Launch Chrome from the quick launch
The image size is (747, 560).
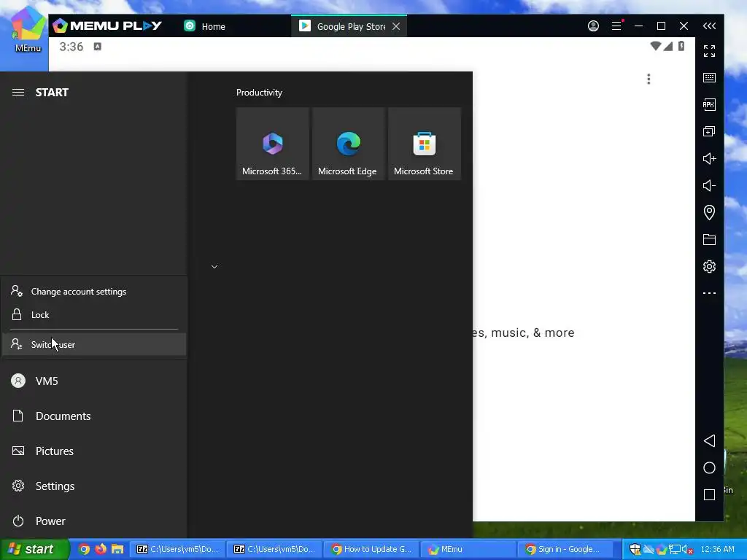pyautogui.click(x=85, y=549)
